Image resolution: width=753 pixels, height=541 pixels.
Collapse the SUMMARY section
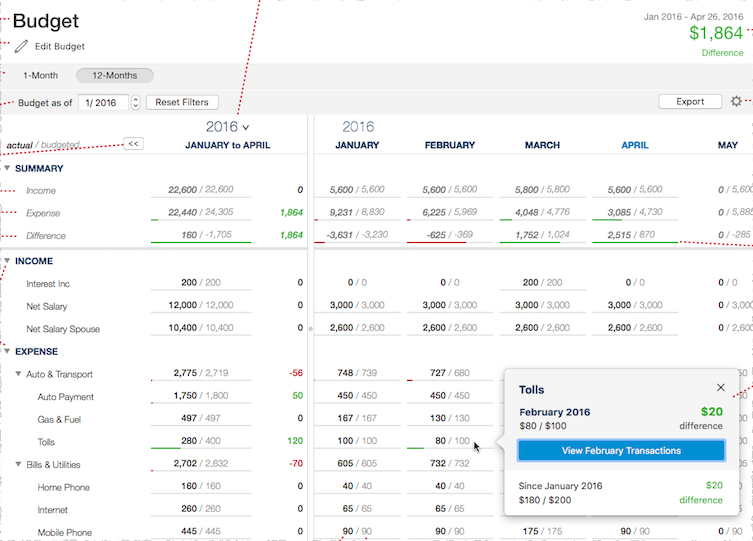[8, 168]
